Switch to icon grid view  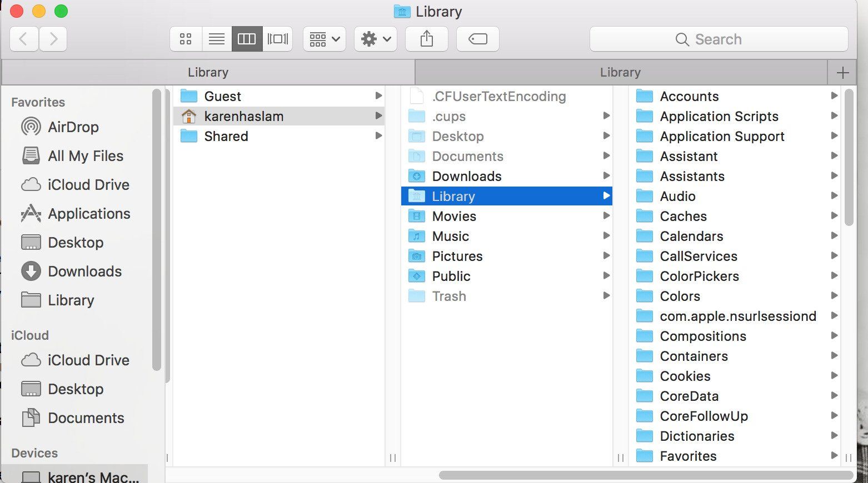pos(186,39)
